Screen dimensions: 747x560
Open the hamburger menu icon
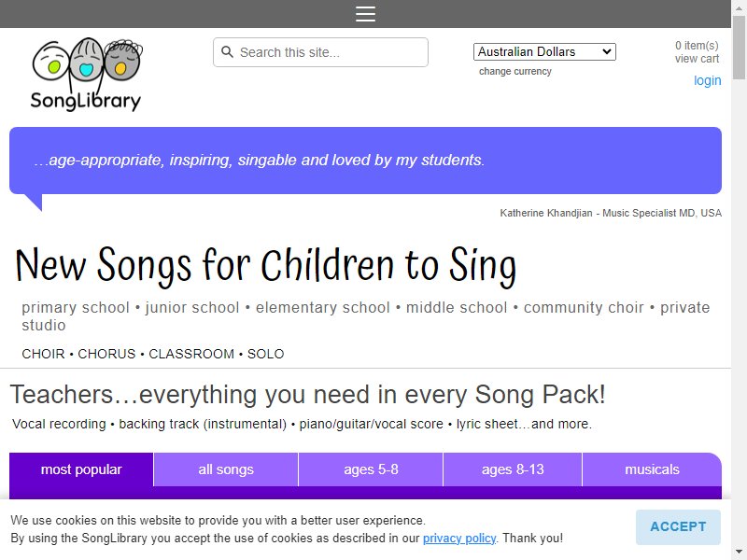pos(365,14)
